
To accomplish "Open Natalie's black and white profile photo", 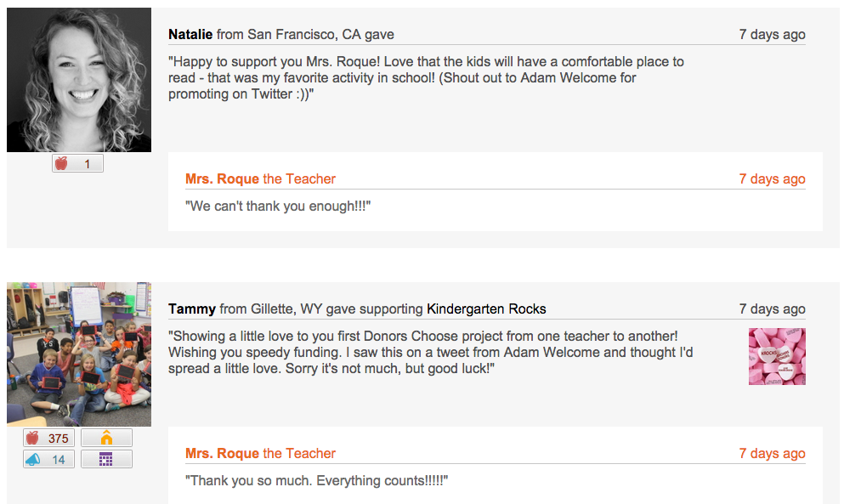I will coord(79,80).
